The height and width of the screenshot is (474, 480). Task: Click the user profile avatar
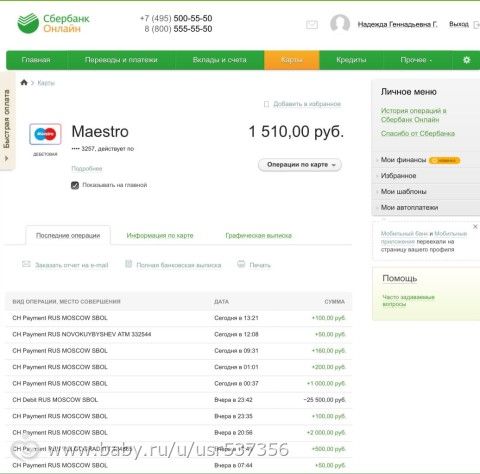pyautogui.click(x=340, y=24)
